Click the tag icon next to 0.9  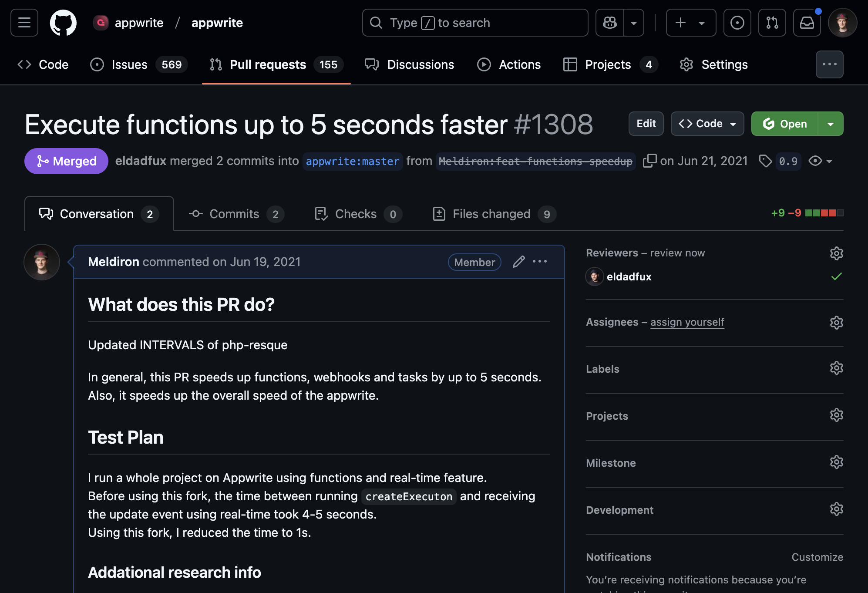765,161
